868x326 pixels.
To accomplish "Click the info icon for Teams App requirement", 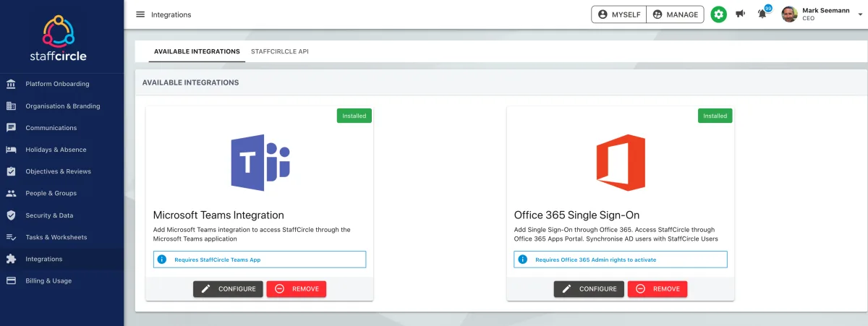I will click(162, 259).
